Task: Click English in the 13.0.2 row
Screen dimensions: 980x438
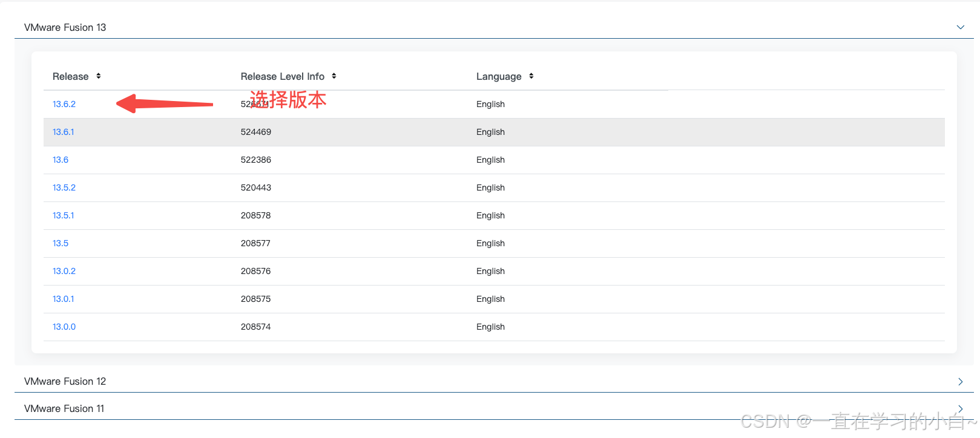Action: point(490,271)
